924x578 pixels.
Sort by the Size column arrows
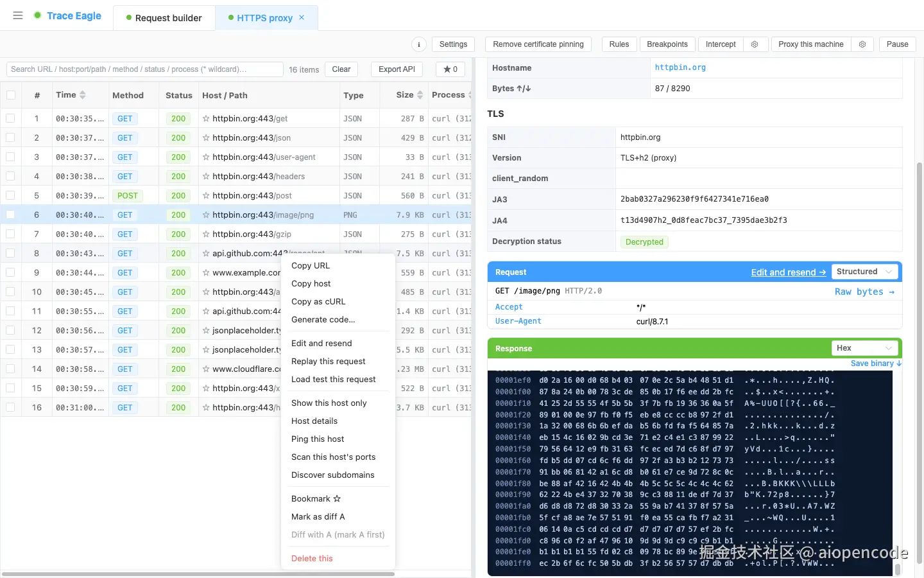pyautogui.click(x=420, y=95)
